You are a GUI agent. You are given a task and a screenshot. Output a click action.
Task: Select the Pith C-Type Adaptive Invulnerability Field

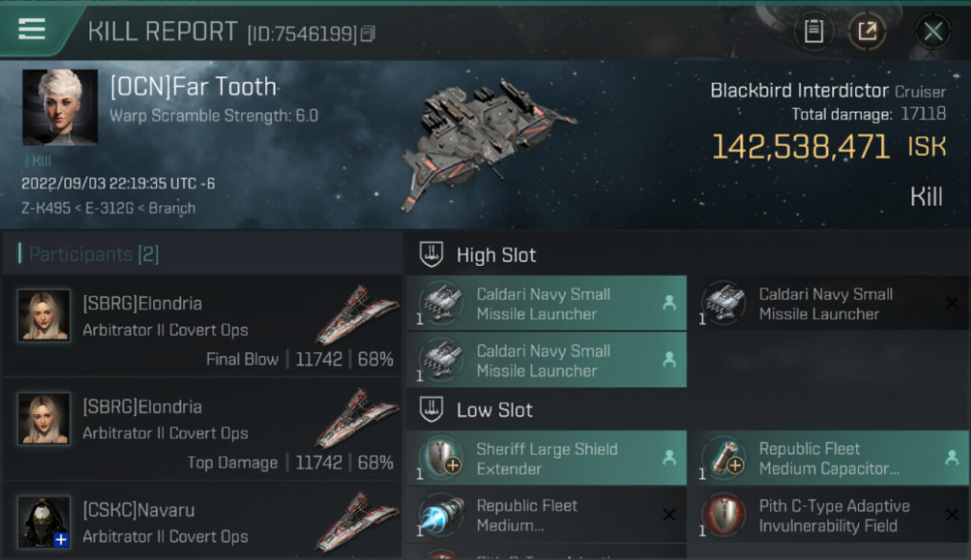834,516
